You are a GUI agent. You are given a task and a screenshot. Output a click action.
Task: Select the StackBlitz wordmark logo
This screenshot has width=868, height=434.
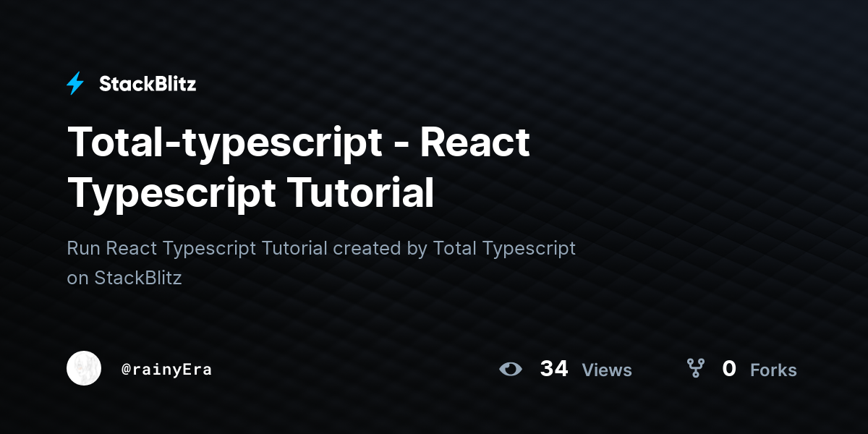147,84
